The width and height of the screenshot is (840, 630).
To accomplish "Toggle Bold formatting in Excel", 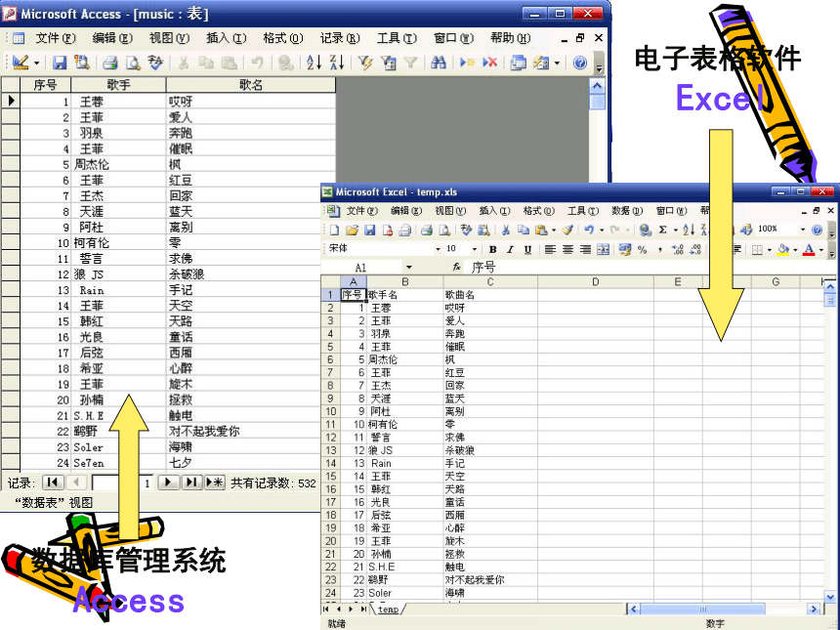I will click(x=493, y=250).
